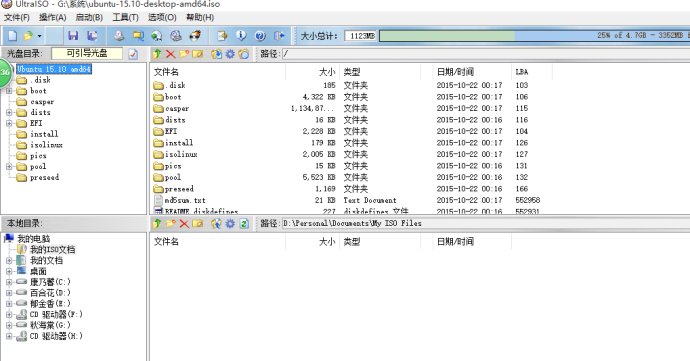Screen dimensions: 690x361
Task: Click the compress ISO disc icon
Action: pyautogui.click(x=157, y=36)
